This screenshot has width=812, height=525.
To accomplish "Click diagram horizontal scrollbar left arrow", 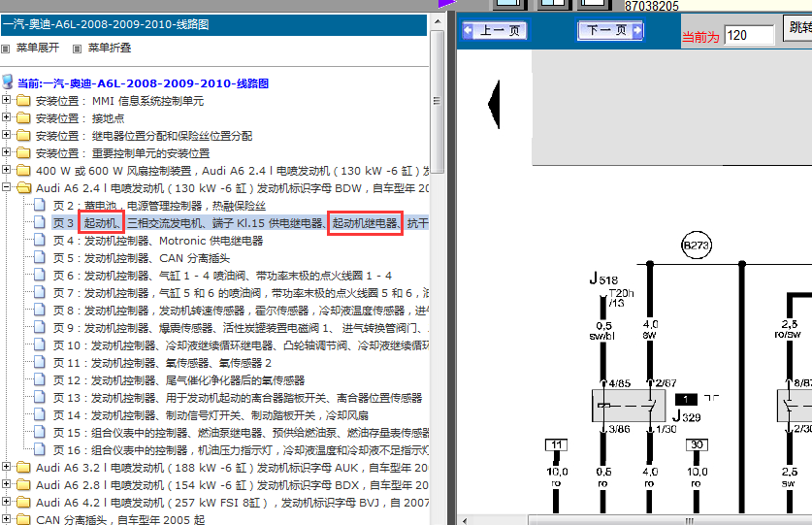I will point(465,520).
